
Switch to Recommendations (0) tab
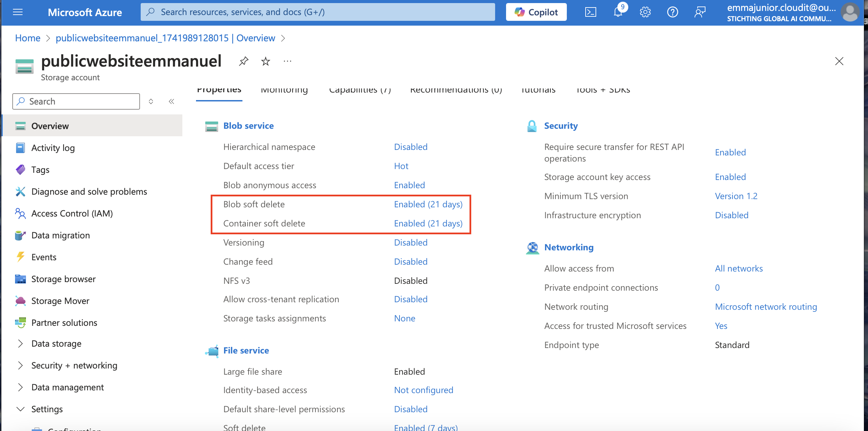click(456, 91)
